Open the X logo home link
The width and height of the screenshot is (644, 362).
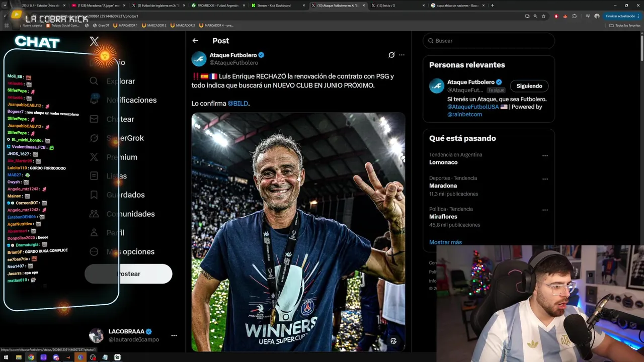coord(94,42)
